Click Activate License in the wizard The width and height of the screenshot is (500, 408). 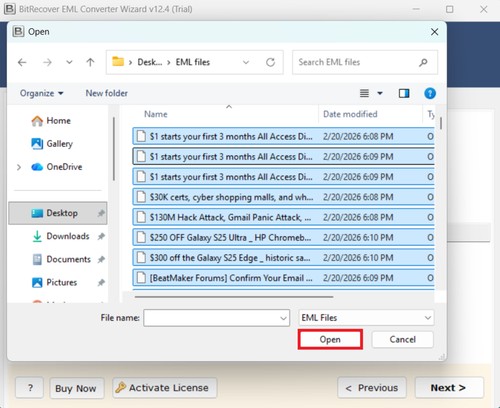tap(165, 388)
